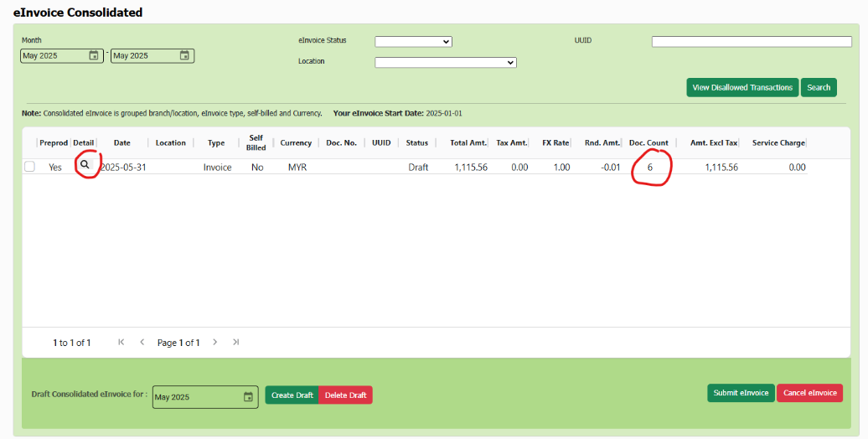The height and width of the screenshot is (439, 868).
Task: Open detail magnifier for 2025-05-31 invoice
Action: click(85, 166)
